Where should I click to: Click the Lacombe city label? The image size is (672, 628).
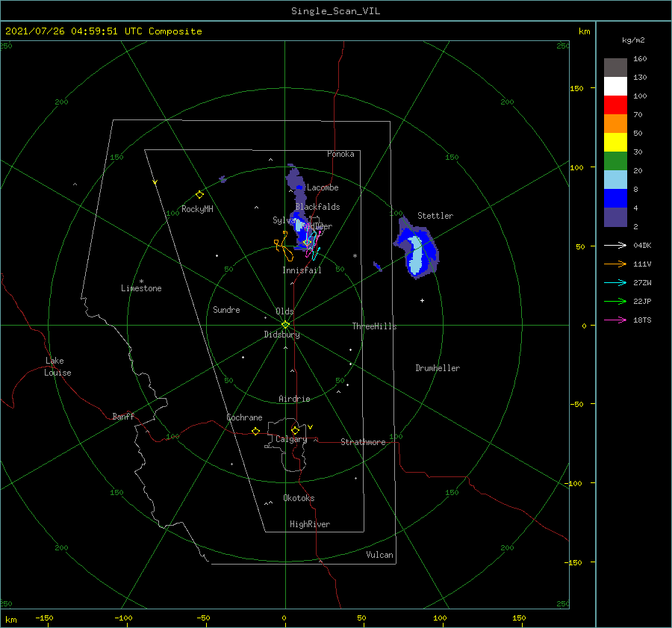tap(323, 187)
